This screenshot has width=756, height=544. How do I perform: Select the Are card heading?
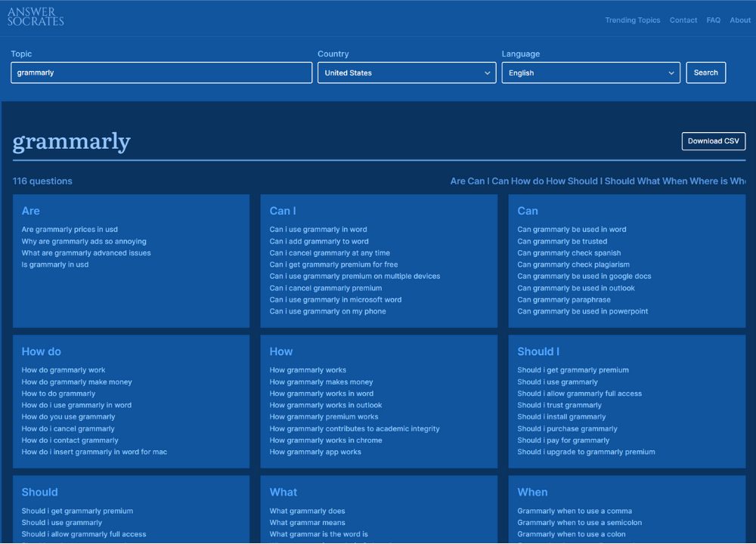click(30, 211)
